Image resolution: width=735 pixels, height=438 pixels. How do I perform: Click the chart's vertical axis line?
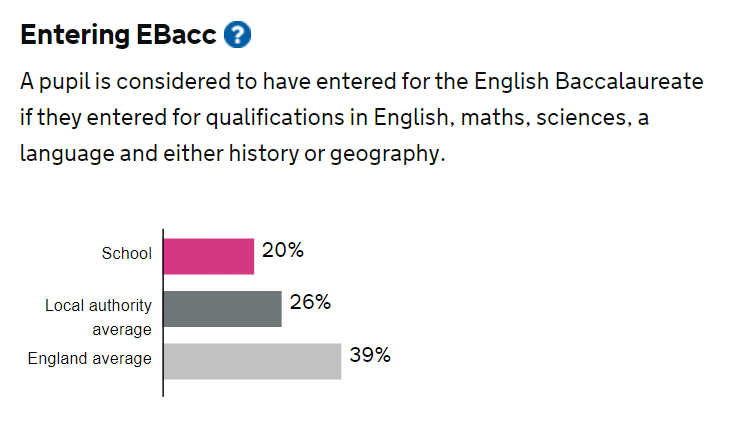coord(163,313)
